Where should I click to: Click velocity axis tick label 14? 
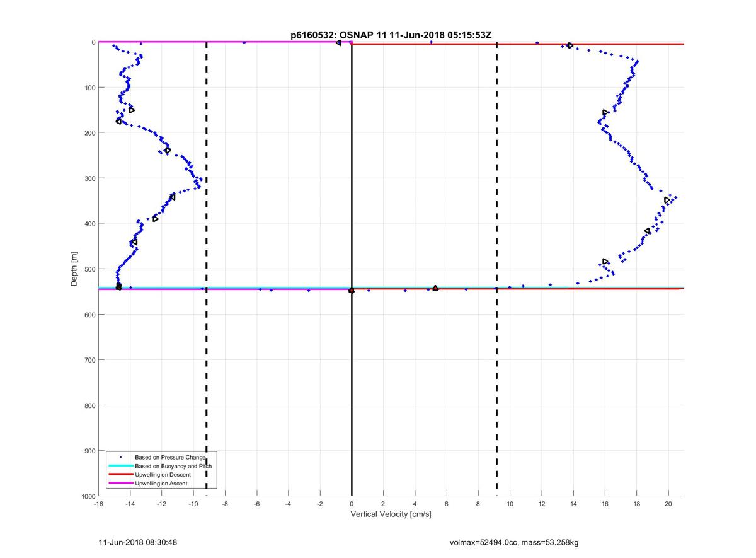point(573,504)
